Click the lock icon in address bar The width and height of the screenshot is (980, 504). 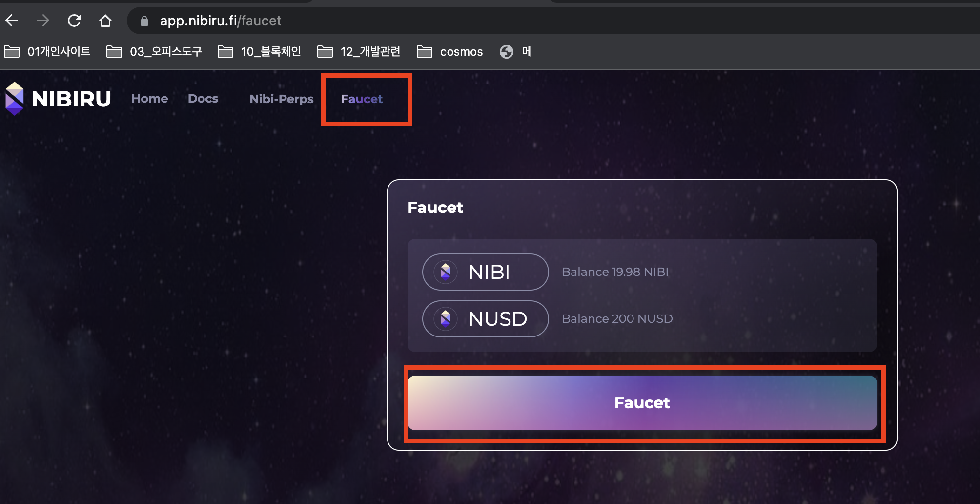pos(144,21)
